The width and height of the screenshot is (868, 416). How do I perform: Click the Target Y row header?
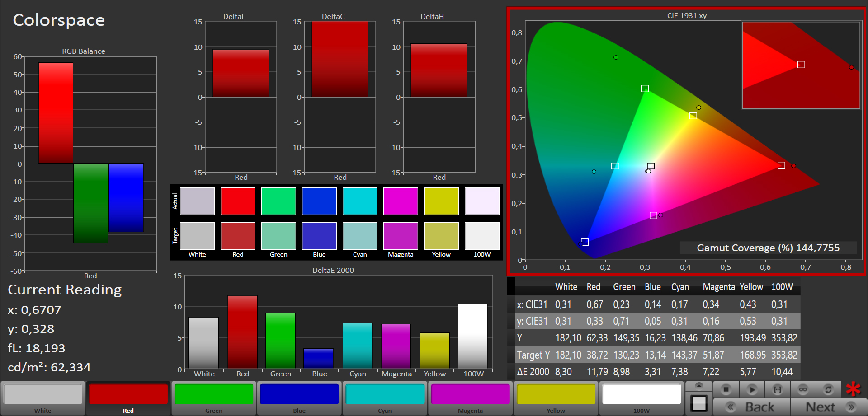click(533, 355)
